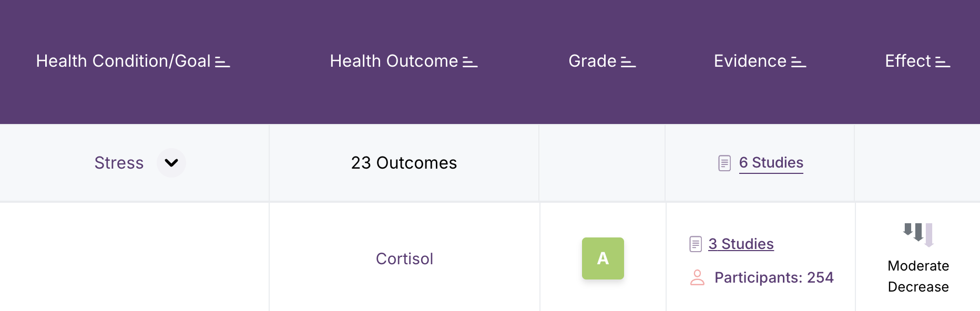Viewport: 980px width, 311px height.
Task: Click the sort icon next to Effect
Action: pyautogui.click(x=943, y=63)
